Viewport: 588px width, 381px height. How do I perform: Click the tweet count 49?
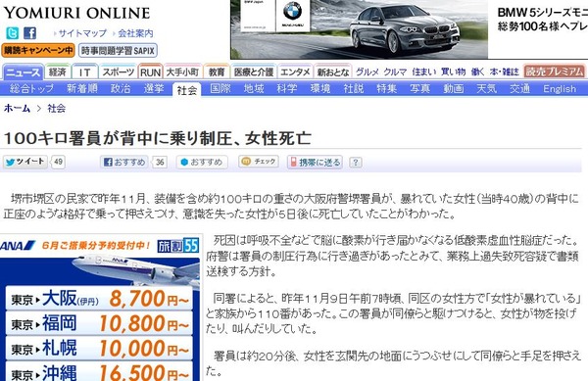[58, 162]
